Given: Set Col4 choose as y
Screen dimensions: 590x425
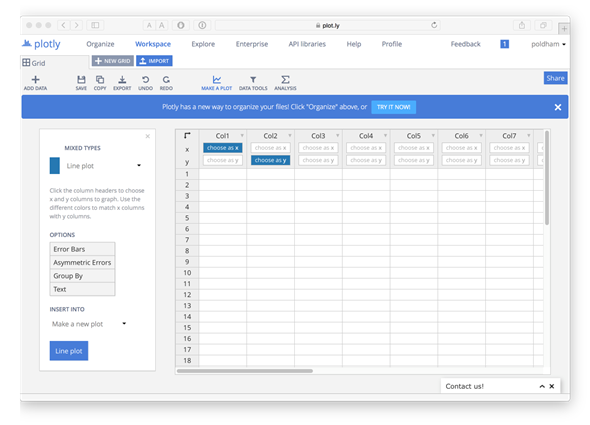Looking at the screenshot, I should click(366, 160).
